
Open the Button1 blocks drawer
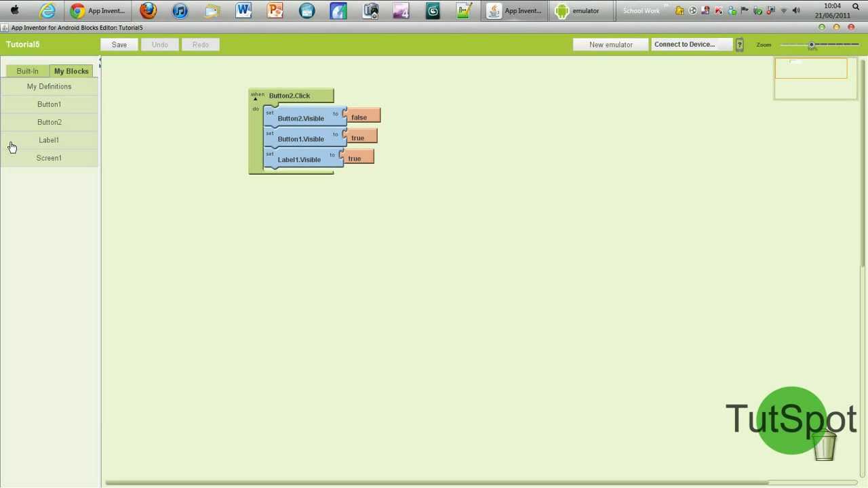49,104
